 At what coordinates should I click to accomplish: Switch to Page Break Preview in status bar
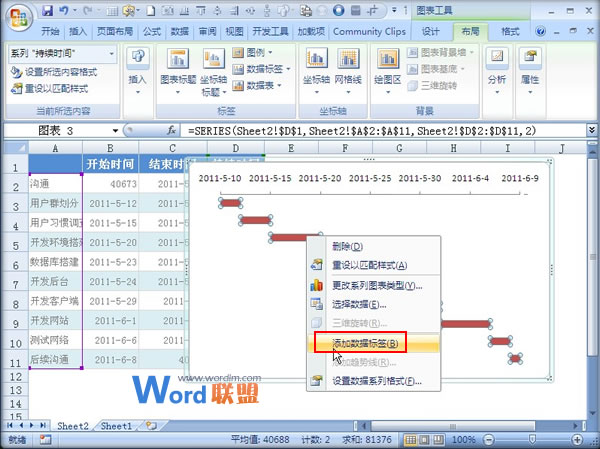439,439
